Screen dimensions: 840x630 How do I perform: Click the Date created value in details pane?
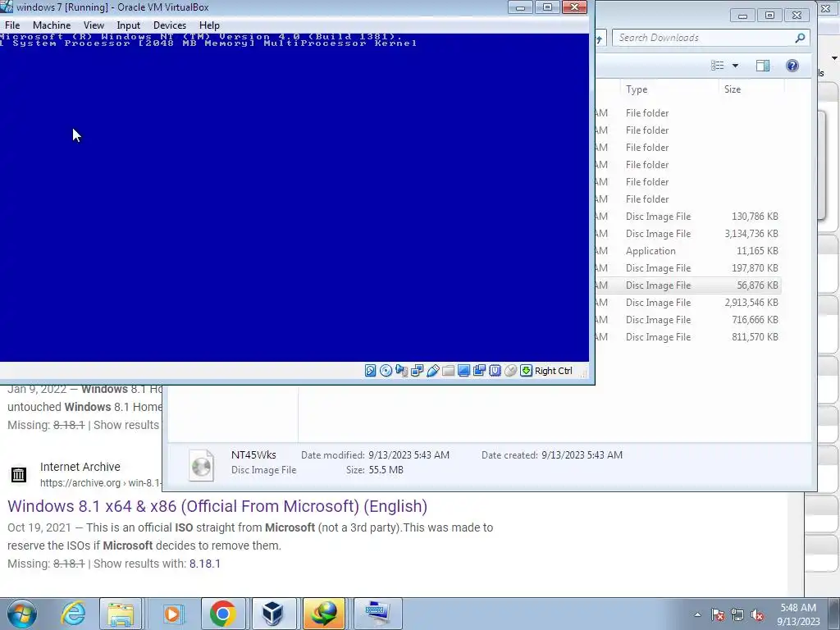582,455
